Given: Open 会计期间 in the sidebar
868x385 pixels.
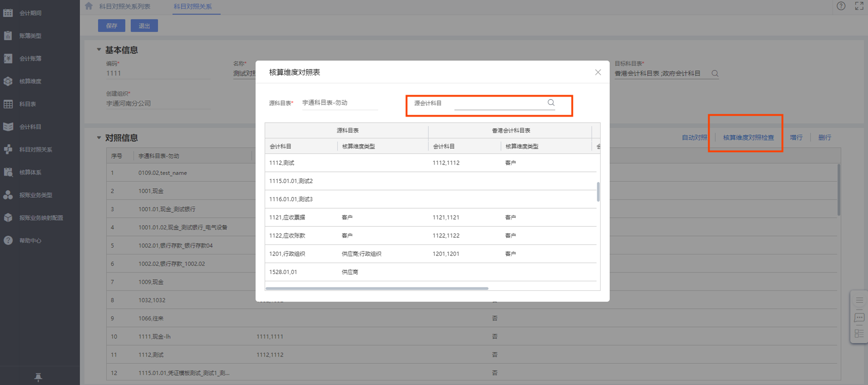Looking at the screenshot, I should click(x=30, y=13).
